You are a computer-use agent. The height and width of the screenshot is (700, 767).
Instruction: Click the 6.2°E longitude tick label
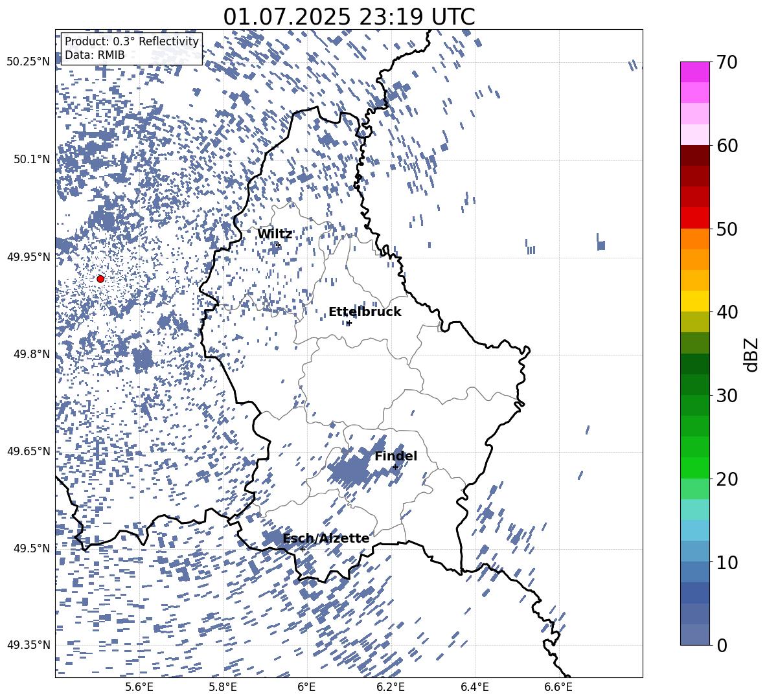tap(391, 687)
